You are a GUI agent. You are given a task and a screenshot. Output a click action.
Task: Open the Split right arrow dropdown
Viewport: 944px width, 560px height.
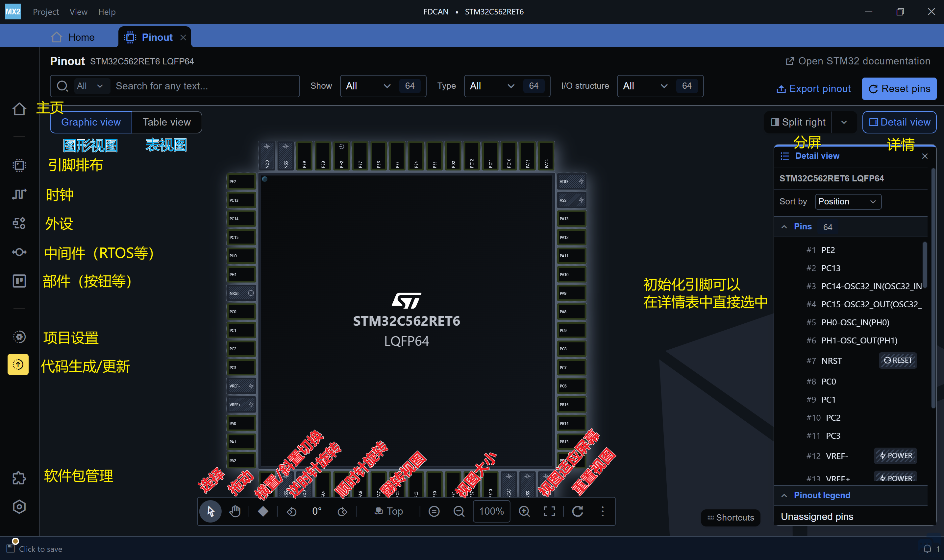844,122
